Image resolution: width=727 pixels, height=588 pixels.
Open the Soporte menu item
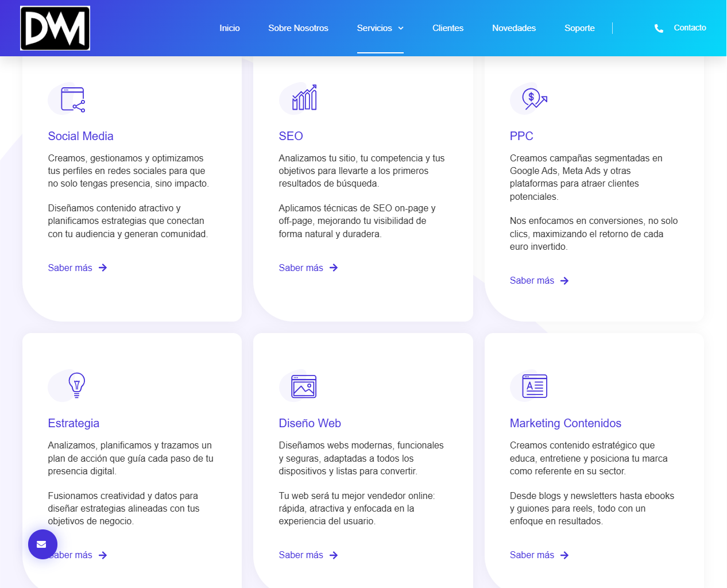[579, 28]
